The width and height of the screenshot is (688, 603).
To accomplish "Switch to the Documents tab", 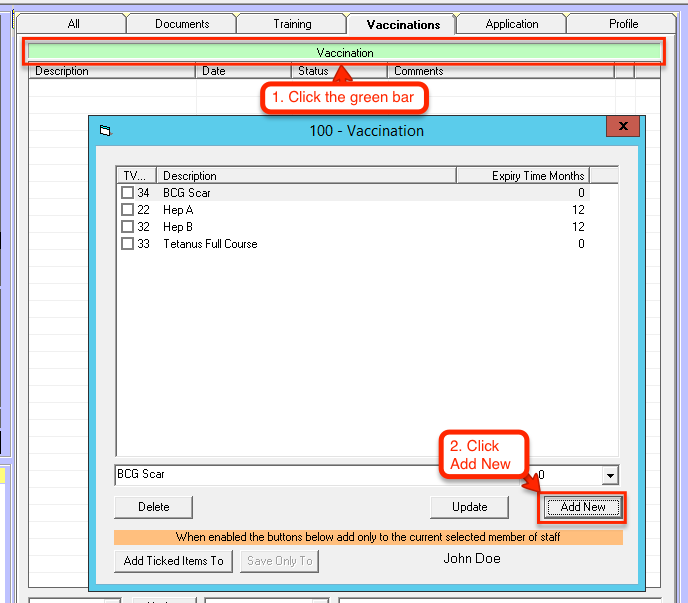I will (182, 24).
